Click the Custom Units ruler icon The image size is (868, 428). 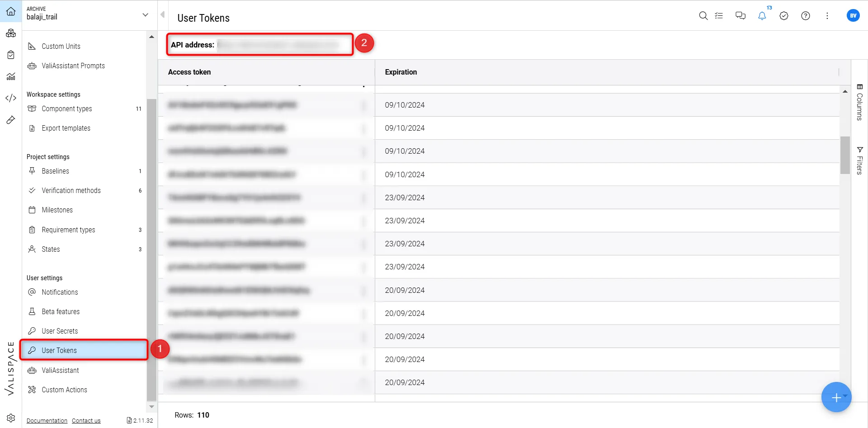pyautogui.click(x=32, y=46)
